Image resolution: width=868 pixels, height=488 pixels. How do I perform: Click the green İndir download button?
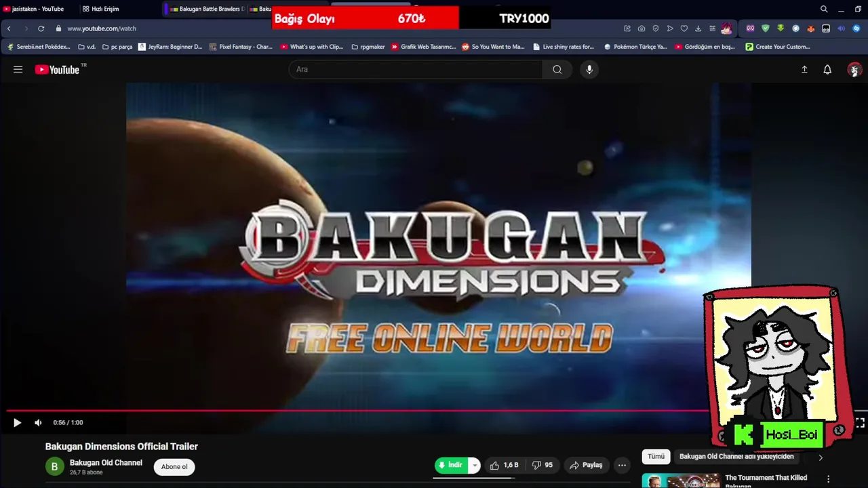[x=452, y=465]
